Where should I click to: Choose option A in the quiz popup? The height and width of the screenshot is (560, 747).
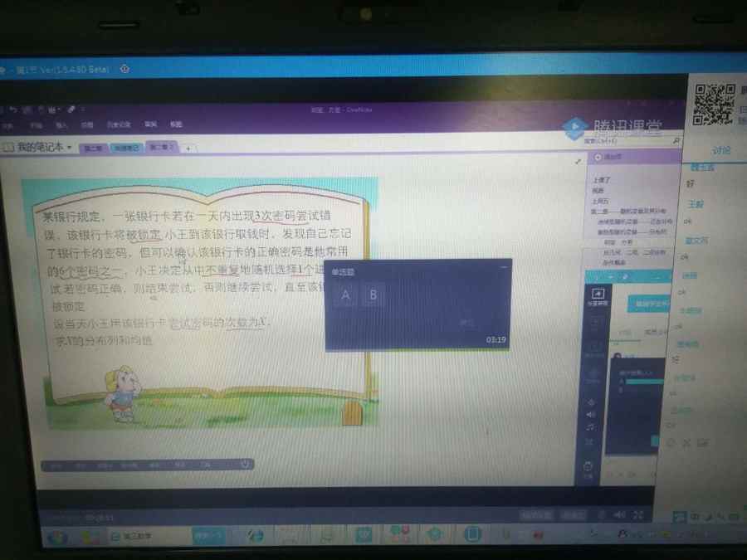pos(345,295)
